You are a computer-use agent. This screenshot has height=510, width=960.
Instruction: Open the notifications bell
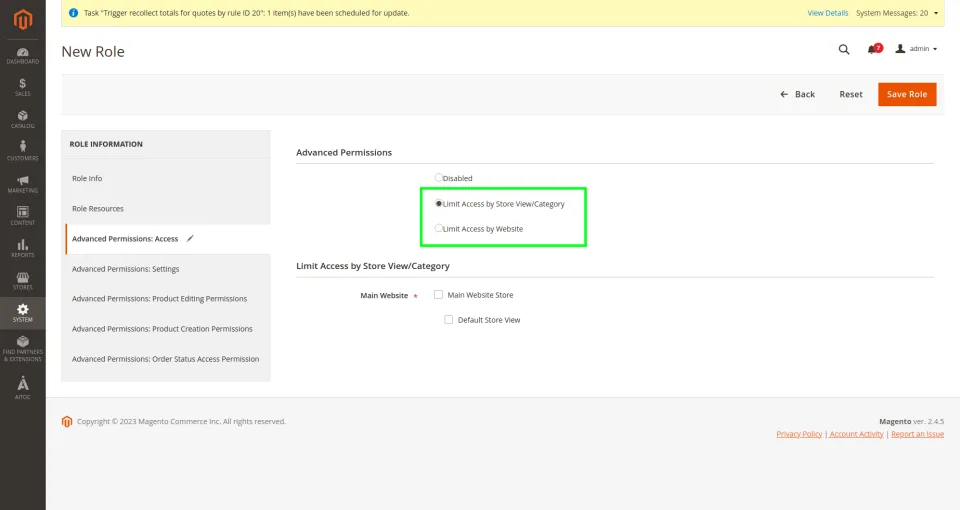coord(872,49)
